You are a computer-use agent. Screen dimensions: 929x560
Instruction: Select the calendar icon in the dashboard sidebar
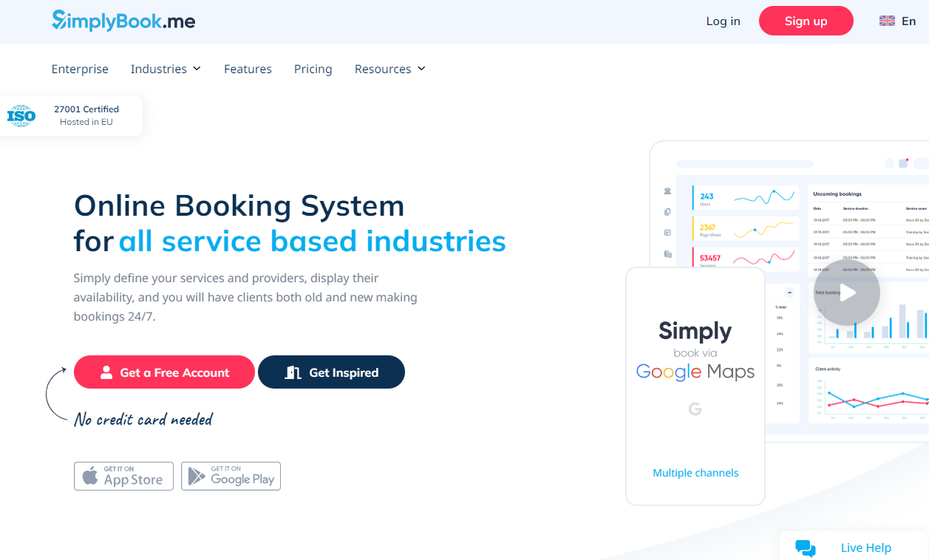[x=667, y=232]
